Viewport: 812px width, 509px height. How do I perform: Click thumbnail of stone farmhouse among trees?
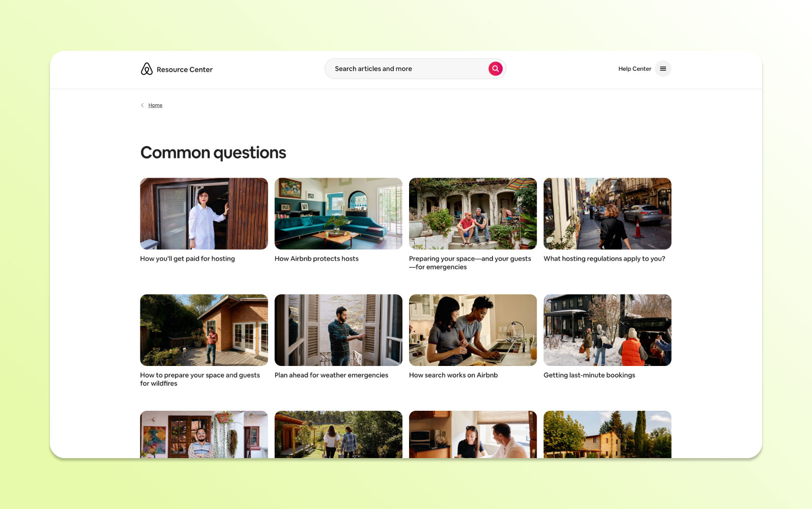(x=607, y=434)
